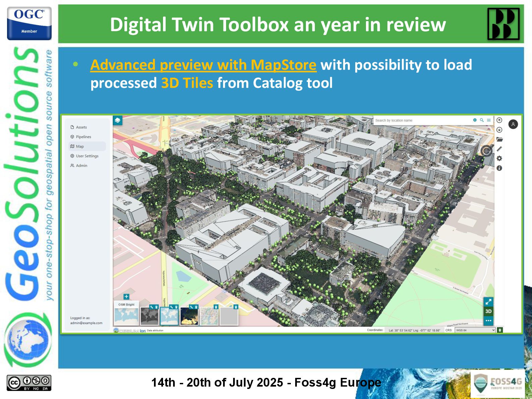Toggle mouse coordinates tracking icon
The height and width of the screenshot is (399, 532).
point(500,330)
